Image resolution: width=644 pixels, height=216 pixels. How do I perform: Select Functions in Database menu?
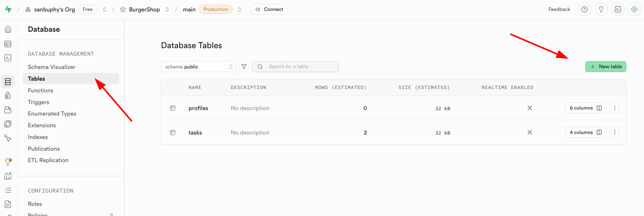pos(41,90)
